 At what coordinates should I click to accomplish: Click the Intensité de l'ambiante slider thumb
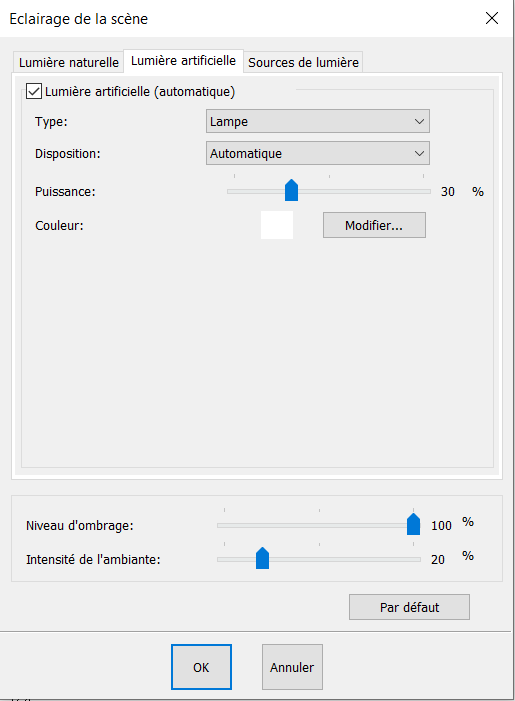click(x=262, y=558)
